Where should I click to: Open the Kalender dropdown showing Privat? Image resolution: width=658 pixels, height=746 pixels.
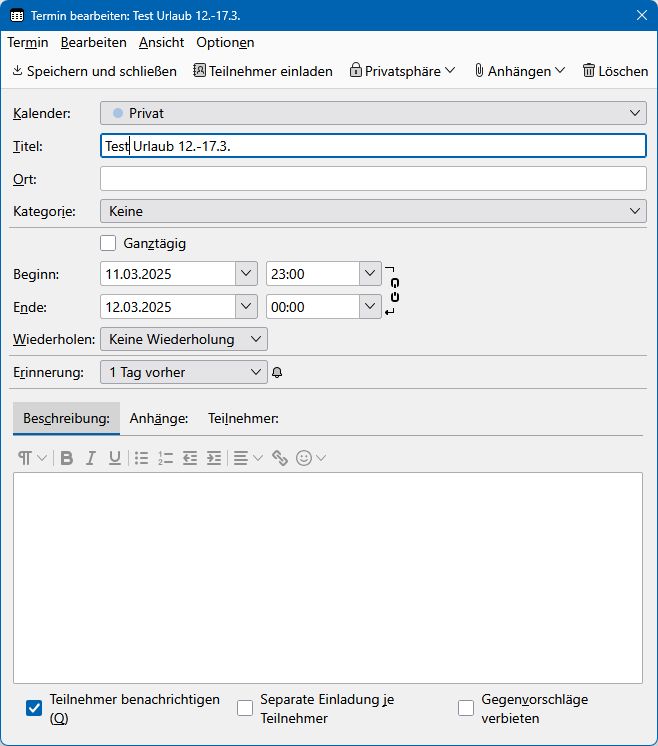[373, 114]
